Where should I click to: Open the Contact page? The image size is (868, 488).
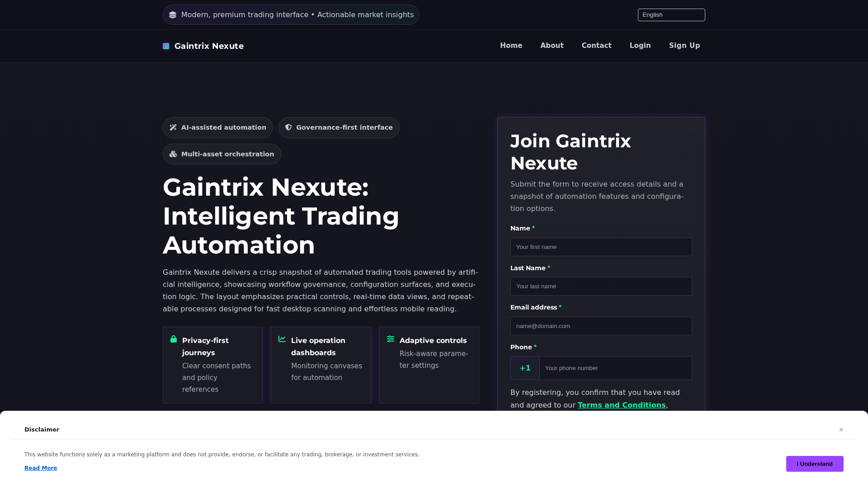pos(596,46)
